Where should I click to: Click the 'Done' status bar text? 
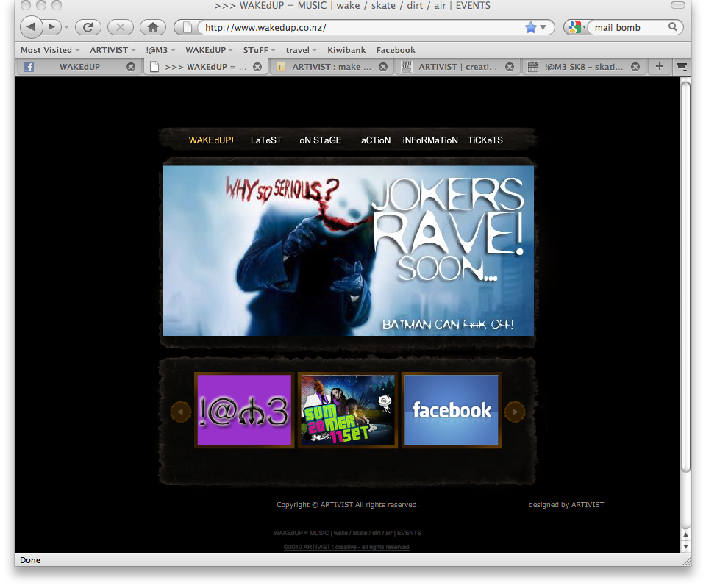tap(29, 560)
